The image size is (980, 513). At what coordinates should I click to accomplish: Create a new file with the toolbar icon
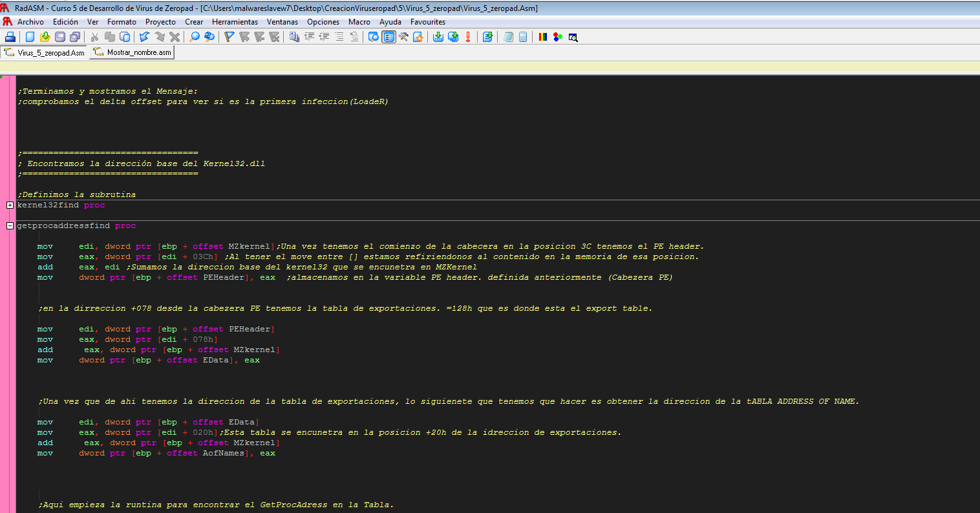30,37
